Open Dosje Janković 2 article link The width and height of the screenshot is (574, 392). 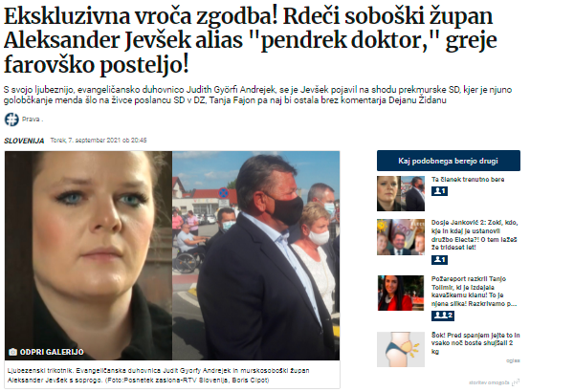click(475, 235)
